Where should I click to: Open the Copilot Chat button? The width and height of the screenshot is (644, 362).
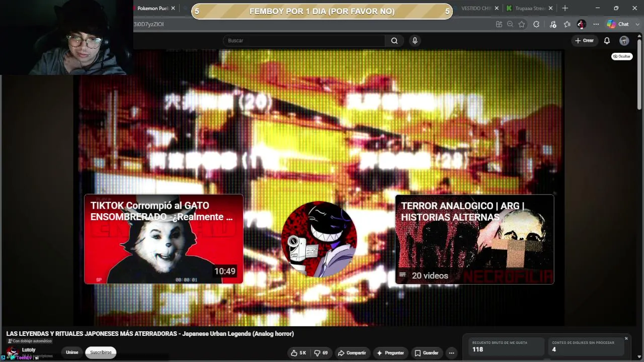tap(618, 24)
